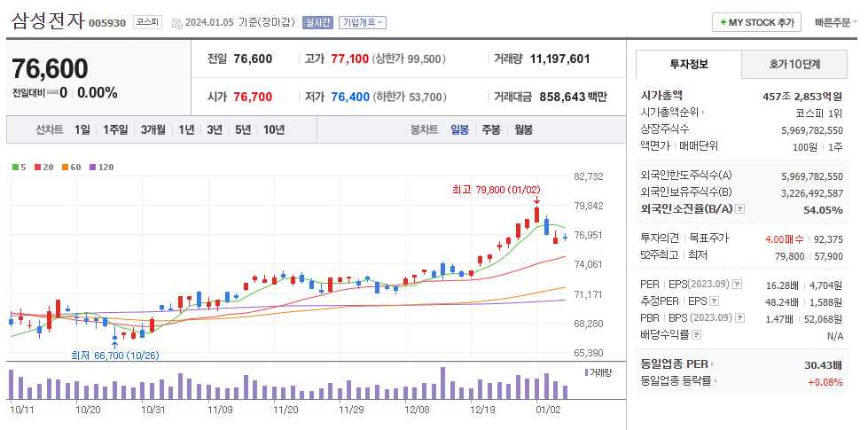This screenshot has width=868, height=430.
Task: Click the calendar icon before 2024.01.05
Action: pyautogui.click(x=177, y=23)
